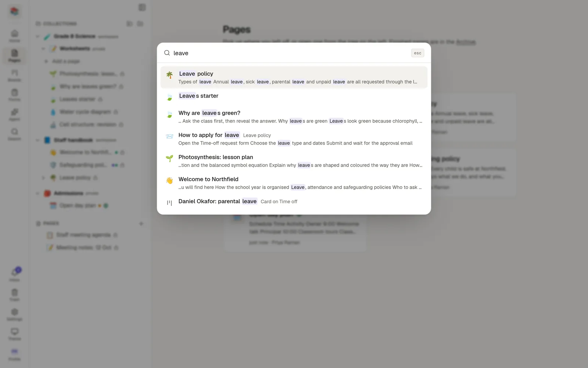Click the waving hand icon beside Welcome to Northfield
This screenshot has height=368, width=588.
[x=169, y=181]
